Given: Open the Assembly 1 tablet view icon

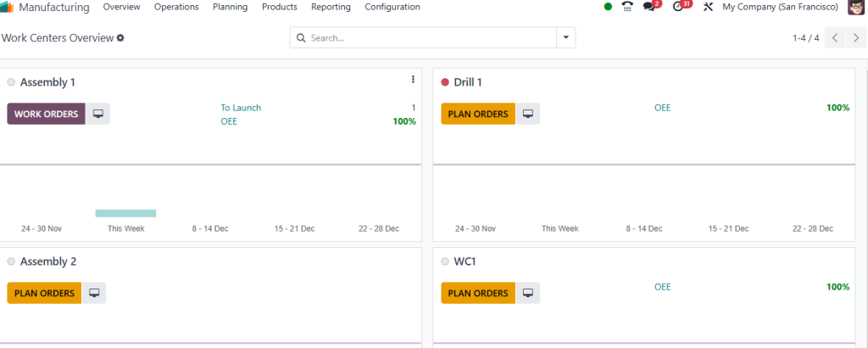Looking at the screenshot, I should 98,114.
